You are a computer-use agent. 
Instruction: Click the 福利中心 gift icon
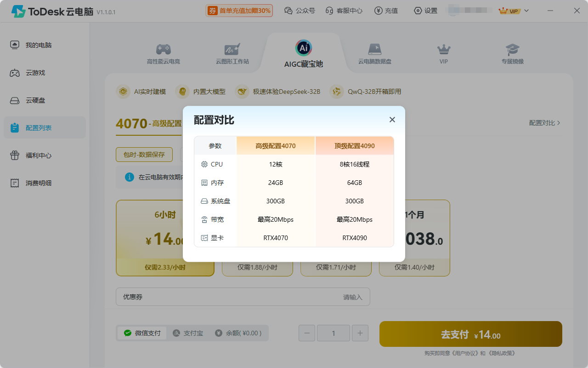click(x=15, y=155)
